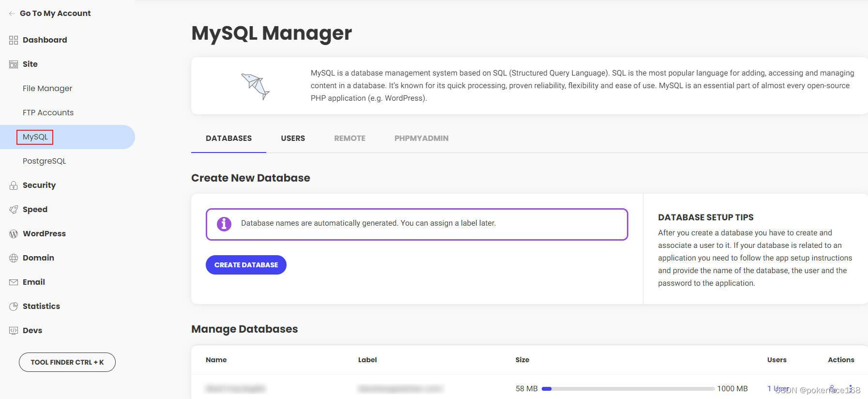Expand the Security section
This screenshot has width=868, height=399.
point(39,185)
